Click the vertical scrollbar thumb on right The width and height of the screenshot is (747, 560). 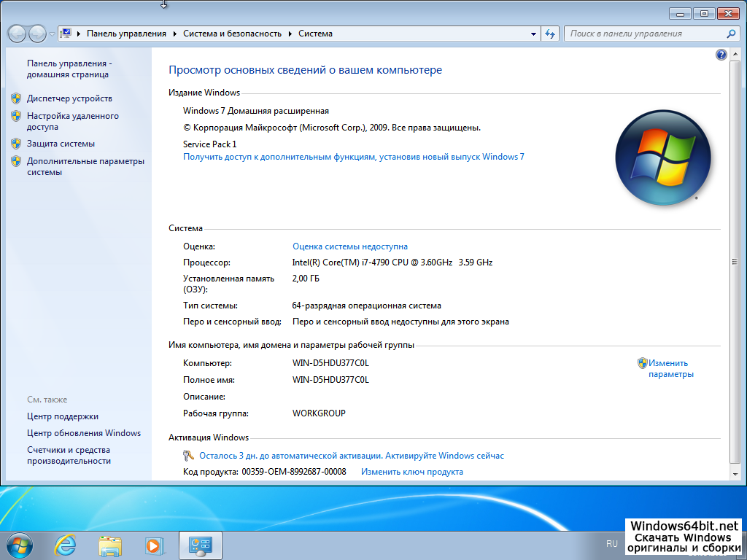coord(734,261)
